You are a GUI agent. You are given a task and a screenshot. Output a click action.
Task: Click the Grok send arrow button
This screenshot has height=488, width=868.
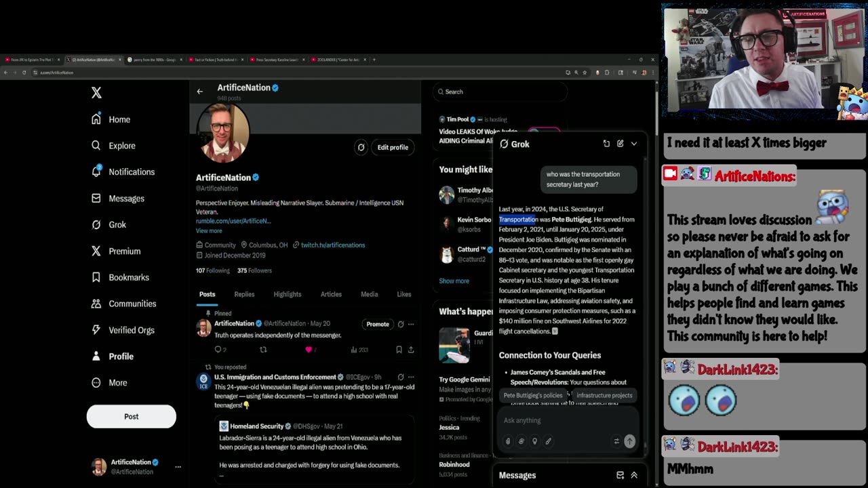629,441
